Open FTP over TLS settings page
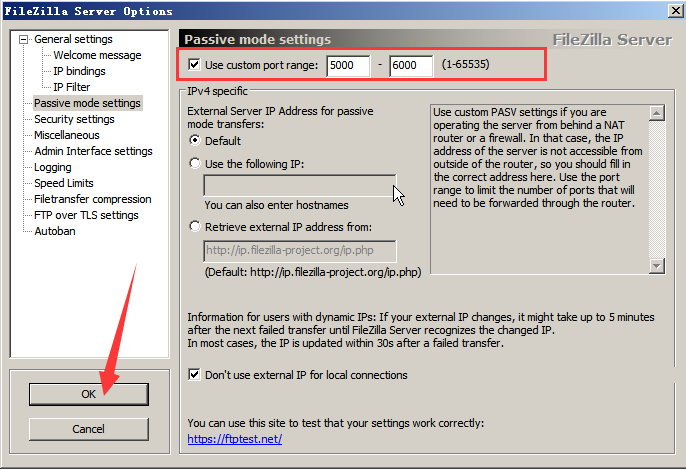686x469 pixels. pyautogui.click(x=86, y=215)
